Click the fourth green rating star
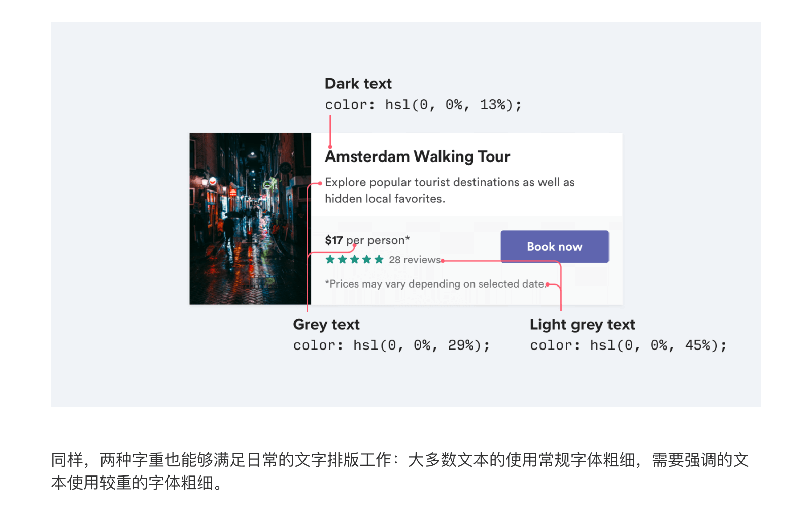The image size is (812, 508). (367, 260)
